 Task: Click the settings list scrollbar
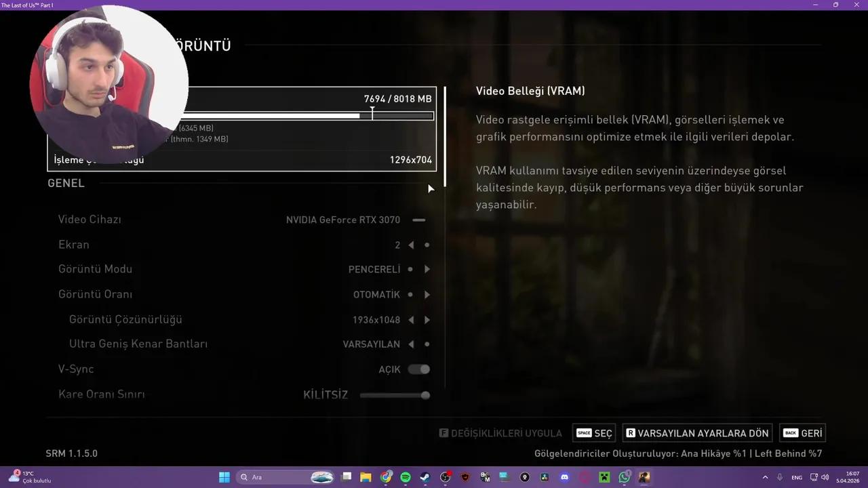click(445, 136)
